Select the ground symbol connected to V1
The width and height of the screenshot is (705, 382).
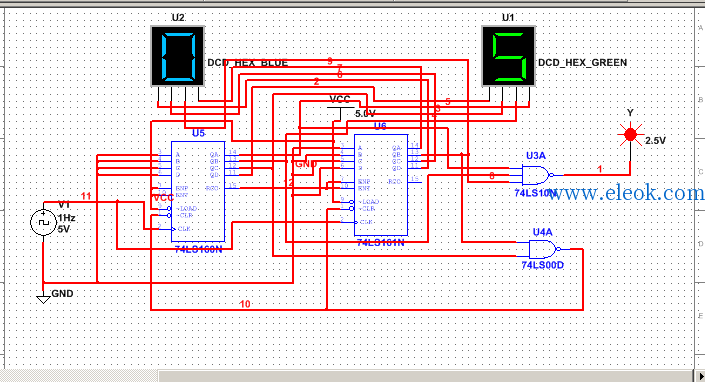[x=43, y=298]
